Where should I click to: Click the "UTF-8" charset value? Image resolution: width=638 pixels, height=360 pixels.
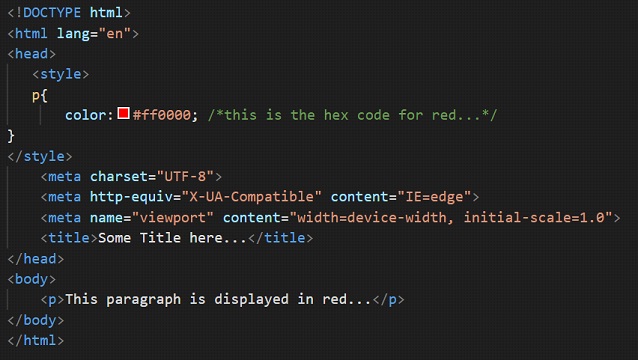pyautogui.click(x=185, y=177)
